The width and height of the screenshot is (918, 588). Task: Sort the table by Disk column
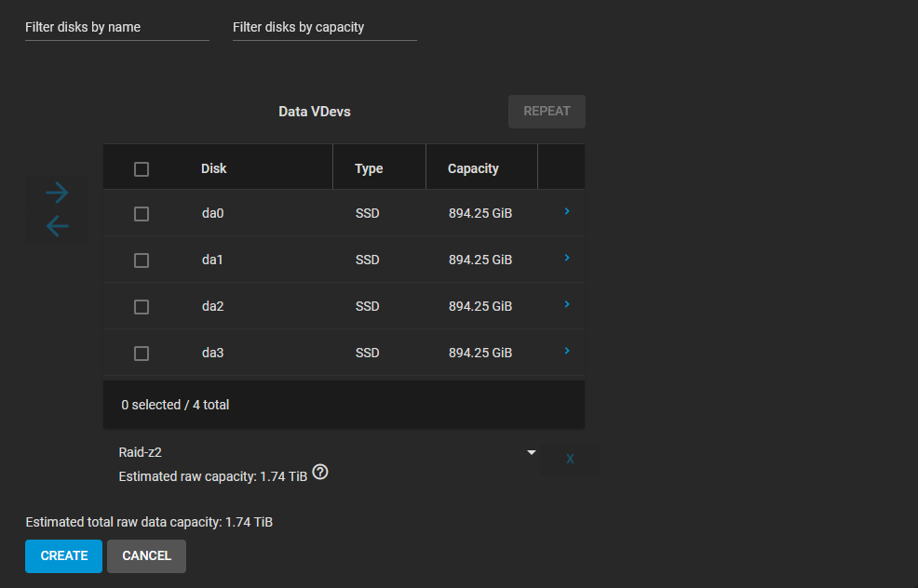(214, 168)
